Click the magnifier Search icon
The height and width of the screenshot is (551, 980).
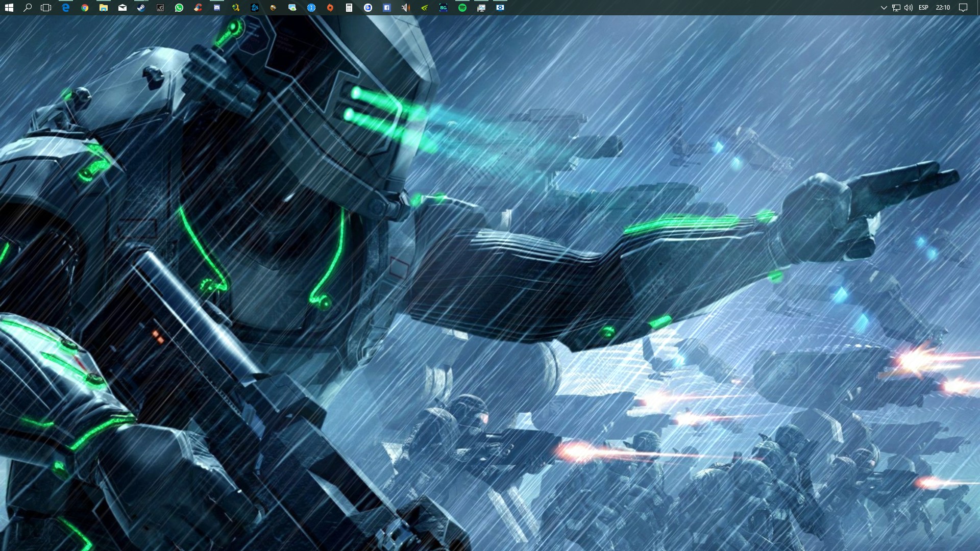click(28, 8)
